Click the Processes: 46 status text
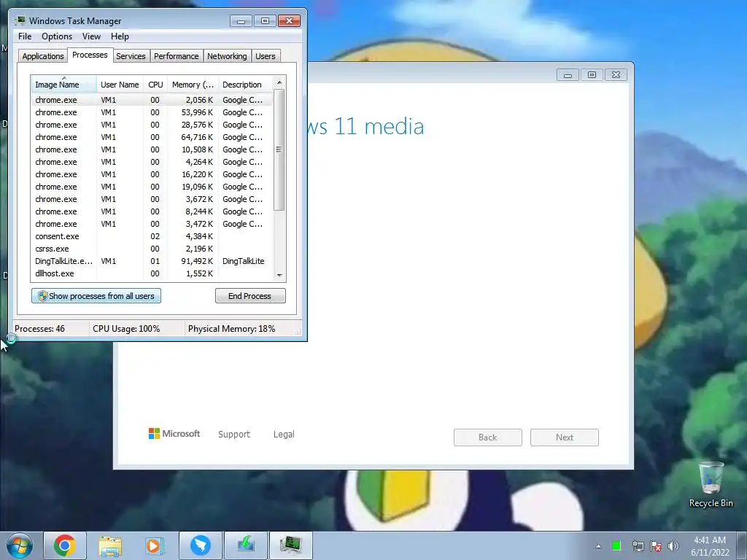747x560 pixels. click(x=39, y=329)
